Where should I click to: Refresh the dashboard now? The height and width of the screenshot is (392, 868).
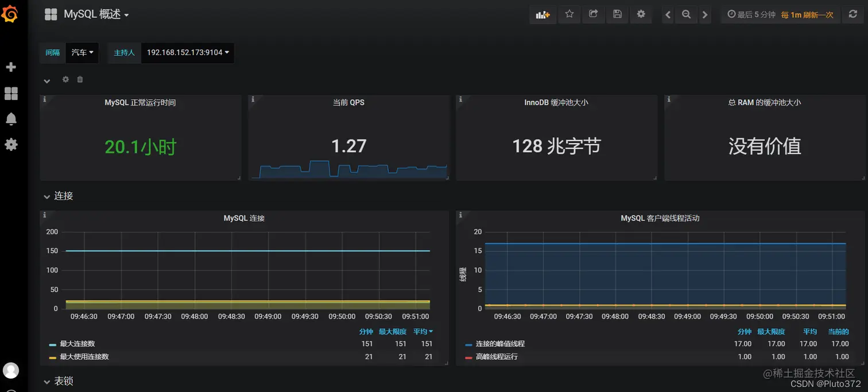pyautogui.click(x=853, y=15)
